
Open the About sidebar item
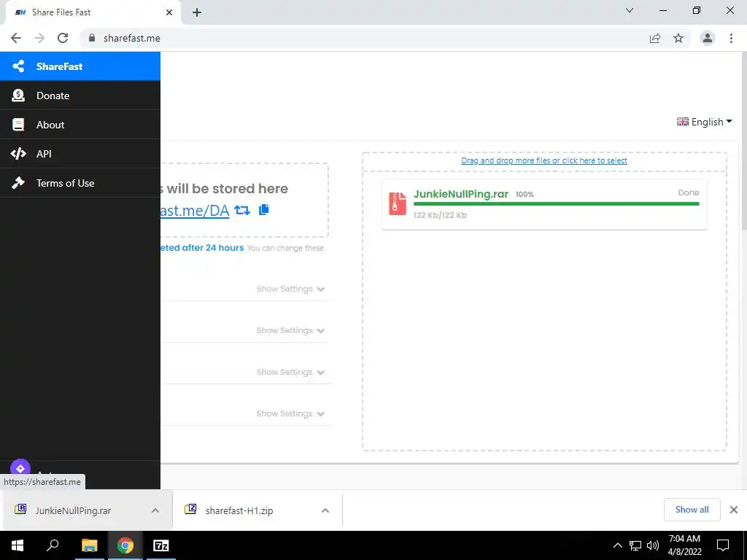[80, 124]
